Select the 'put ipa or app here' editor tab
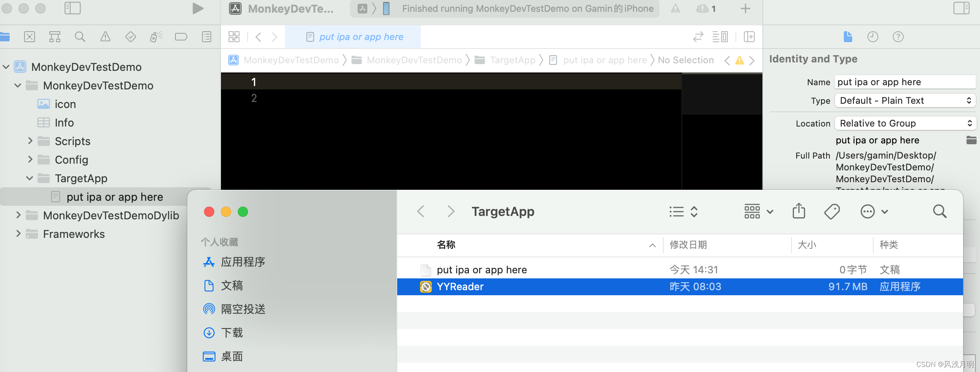Image resolution: width=980 pixels, height=372 pixels. pyautogui.click(x=353, y=37)
